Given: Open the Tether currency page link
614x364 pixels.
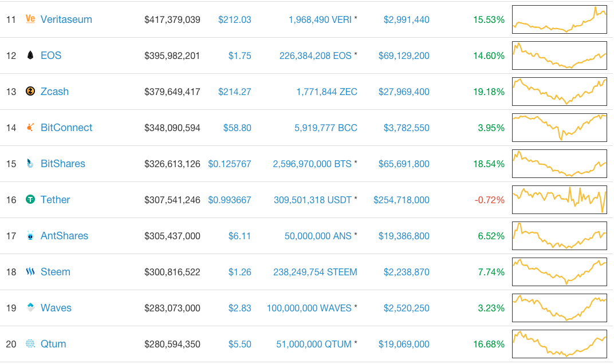Looking at the screenshot, I should 55,200.
